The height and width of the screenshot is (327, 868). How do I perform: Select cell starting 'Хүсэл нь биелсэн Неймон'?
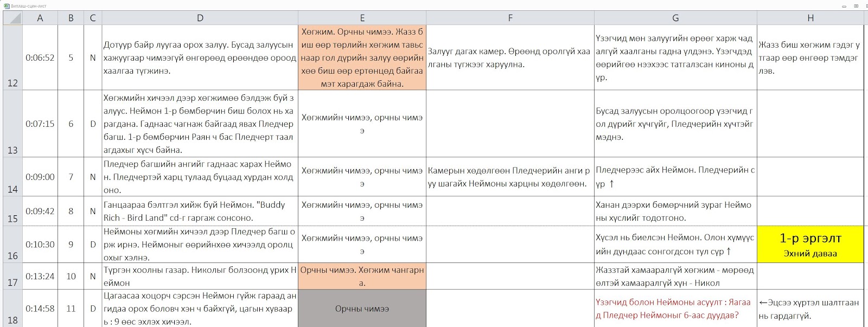[675, 245]
